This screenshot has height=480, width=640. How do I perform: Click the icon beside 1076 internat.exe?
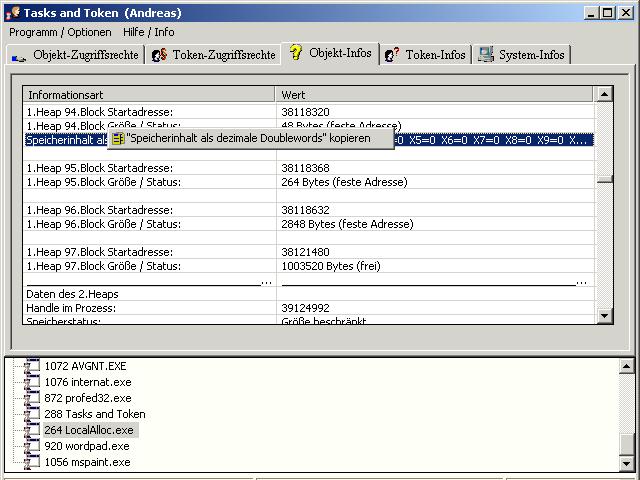click(32, 382)
